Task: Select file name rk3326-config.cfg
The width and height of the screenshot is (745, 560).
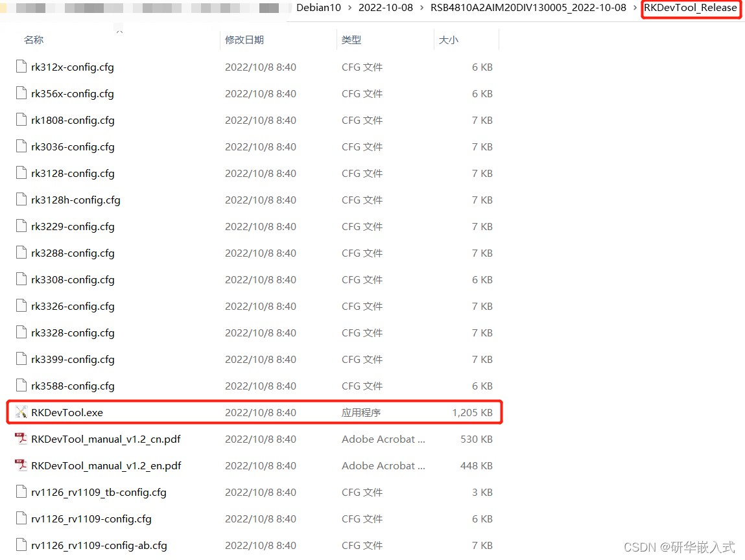Action: [73, 307]
